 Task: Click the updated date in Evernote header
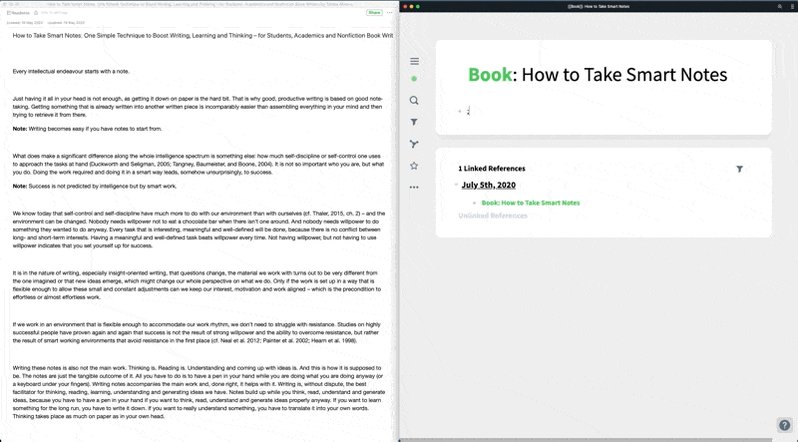tap(66, 23)
